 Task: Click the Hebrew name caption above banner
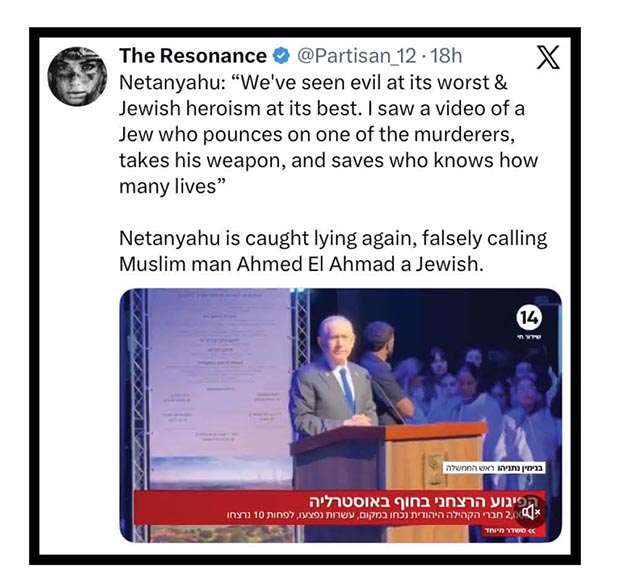(x=494, y=468)
